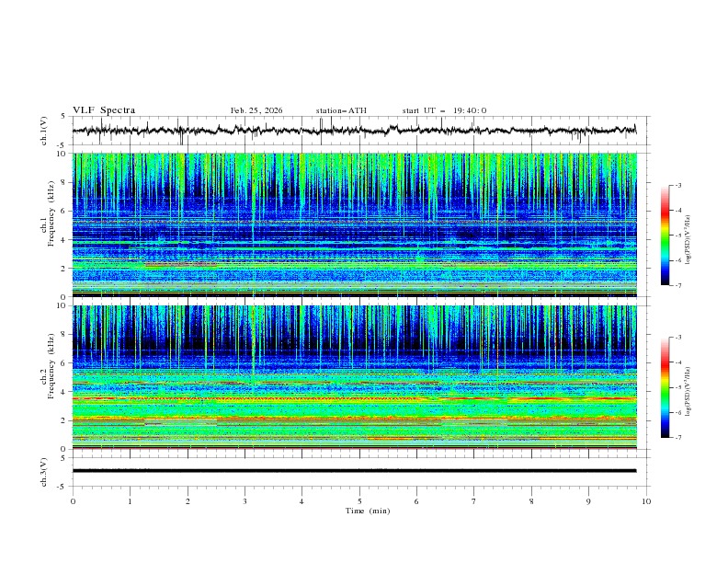The height and width of the screenshot is (563, 728).
Task: Click the ch.1 spectrogram color scale bar
Action: pos(665,235)
